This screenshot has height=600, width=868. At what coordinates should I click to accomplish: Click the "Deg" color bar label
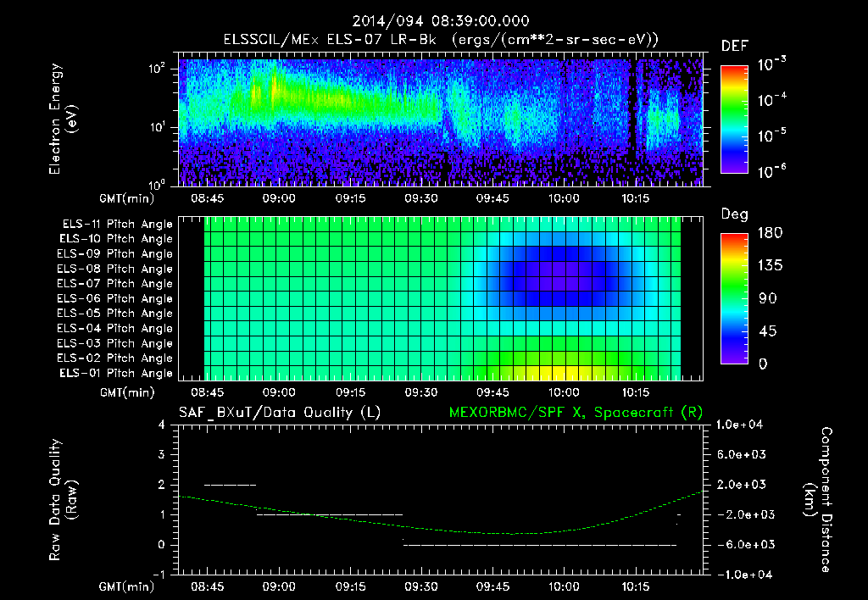735,214
